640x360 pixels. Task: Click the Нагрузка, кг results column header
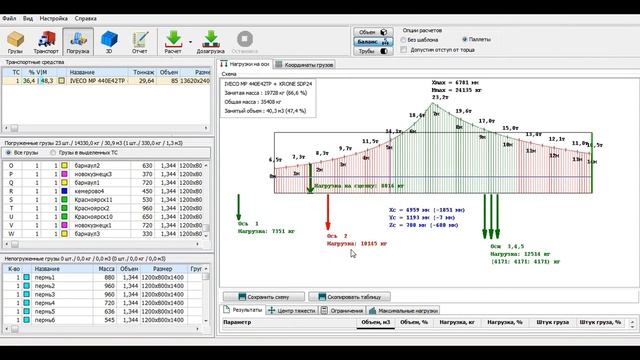click(457, 322)
